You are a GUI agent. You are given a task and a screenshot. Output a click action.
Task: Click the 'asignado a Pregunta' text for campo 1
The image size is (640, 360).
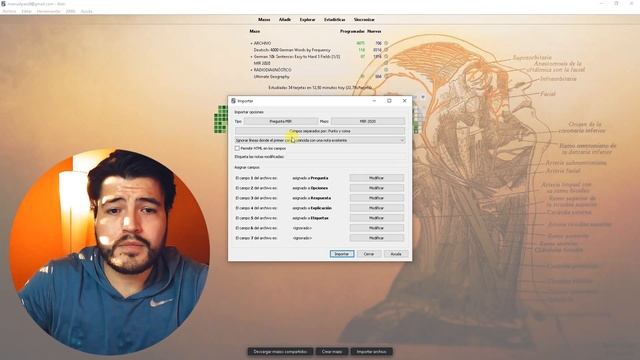point(310,178)
